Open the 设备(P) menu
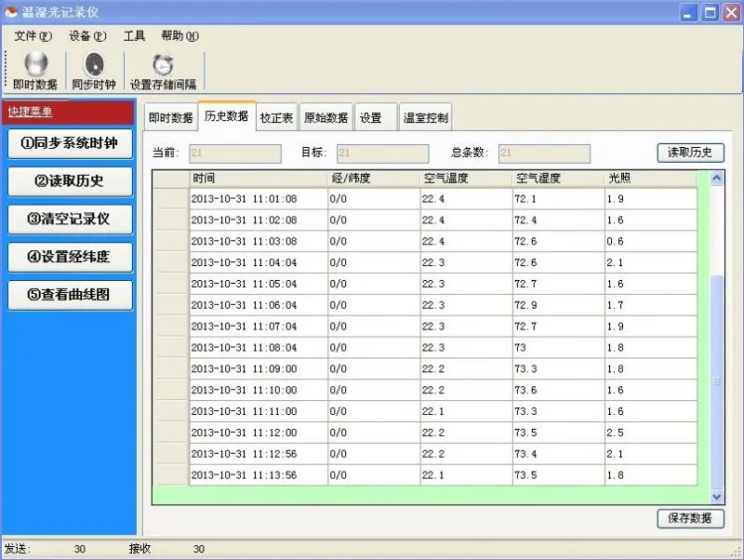The height and width of the screenshot is (560, 744). click(87, 36)
